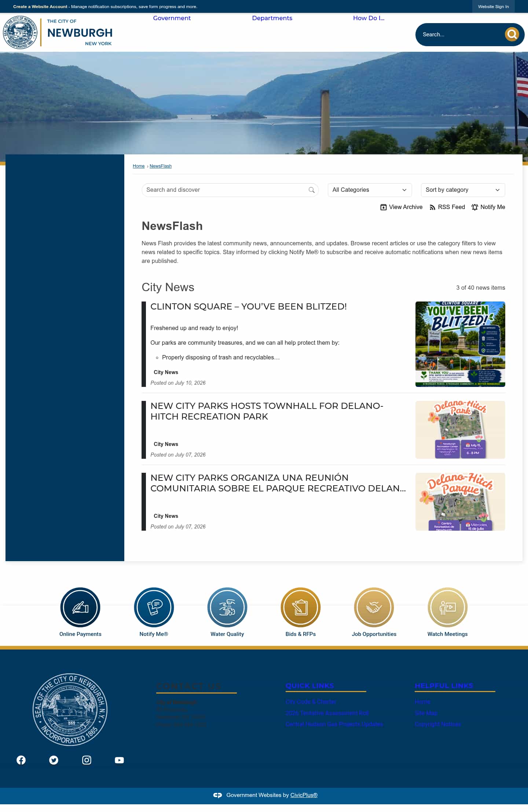The height and width of the screenshot is (812, 528).
Task: Open Job Opportunities handshake icon
Action: pyautogui.click(x=374, y=607)
